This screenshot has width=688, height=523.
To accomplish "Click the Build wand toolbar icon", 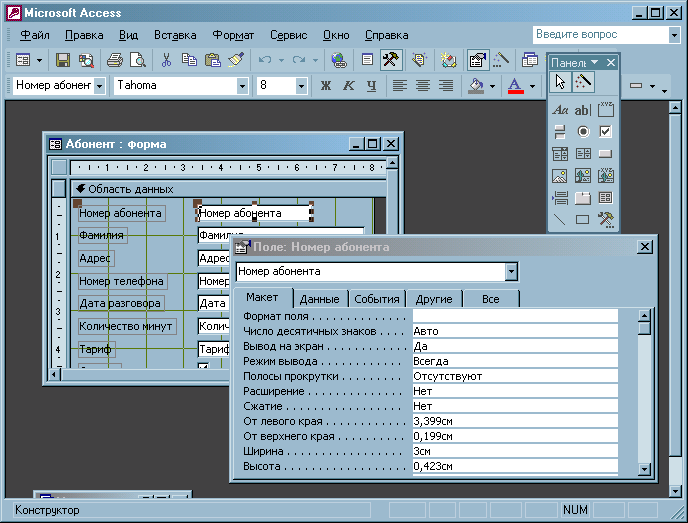I will pyautogui.click(x=501, y=60).
